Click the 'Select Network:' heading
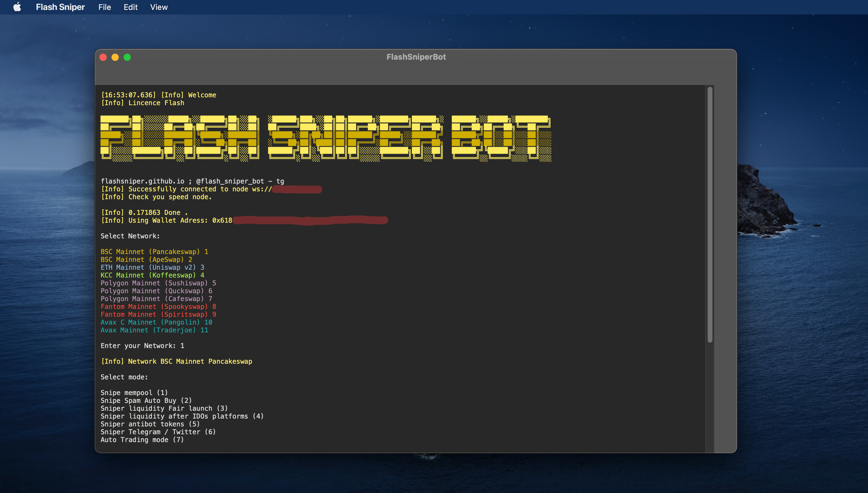This screenshot has width=868, height=493. tap(130, 236)
